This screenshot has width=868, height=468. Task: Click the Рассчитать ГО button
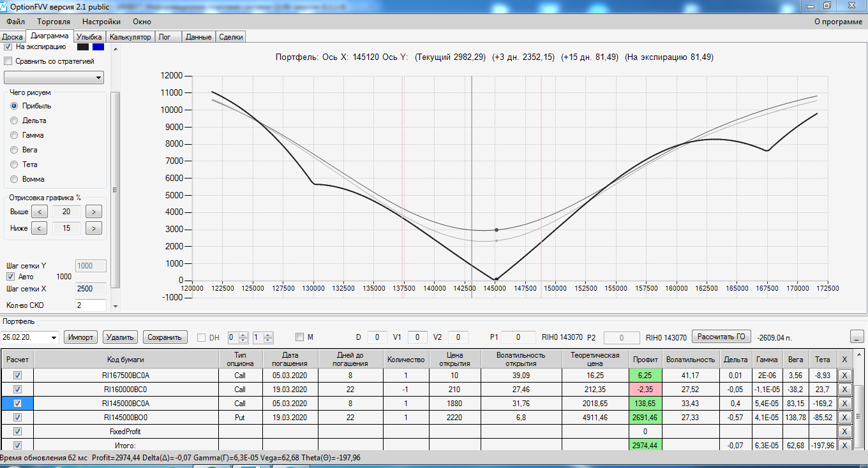(722, 337)
